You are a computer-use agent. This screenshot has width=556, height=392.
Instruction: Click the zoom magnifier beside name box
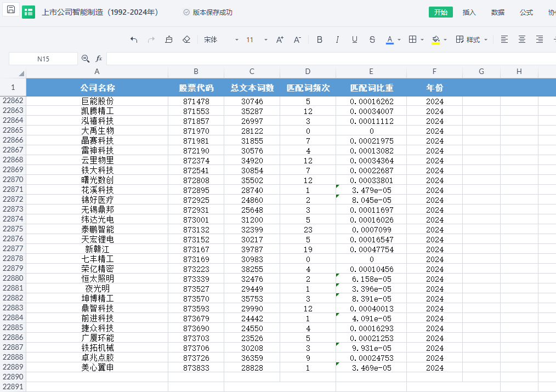point(86,59)
